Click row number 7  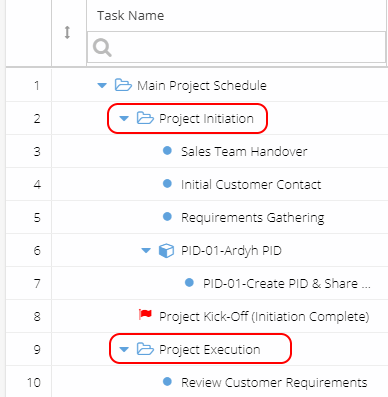click(37, 284)
